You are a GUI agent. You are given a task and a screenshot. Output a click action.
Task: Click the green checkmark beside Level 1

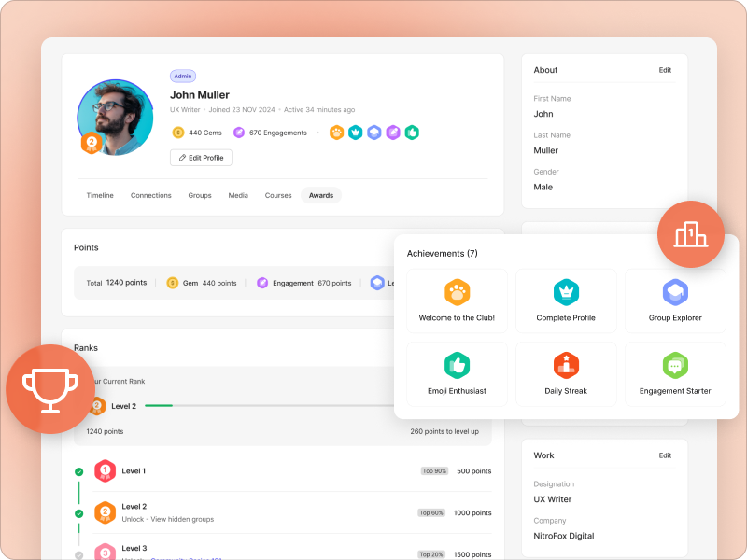pos(79,472)
